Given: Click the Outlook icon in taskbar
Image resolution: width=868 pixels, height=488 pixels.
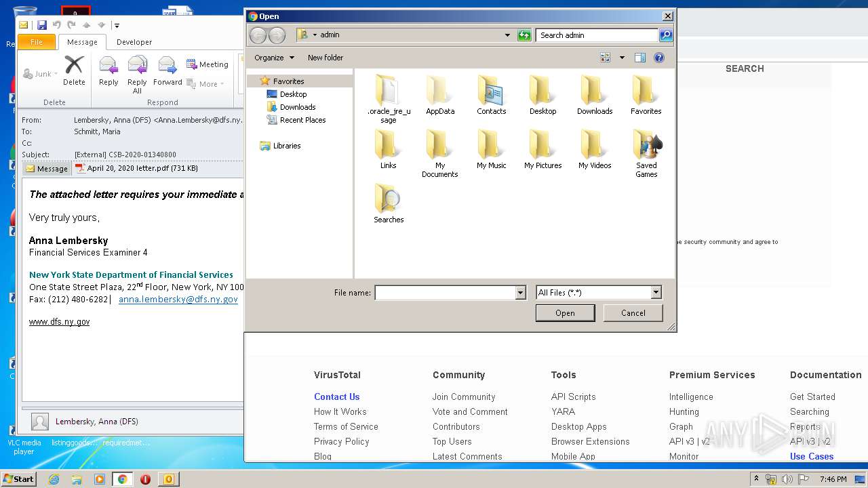Looking at the screenshot, I should [168, 479].
